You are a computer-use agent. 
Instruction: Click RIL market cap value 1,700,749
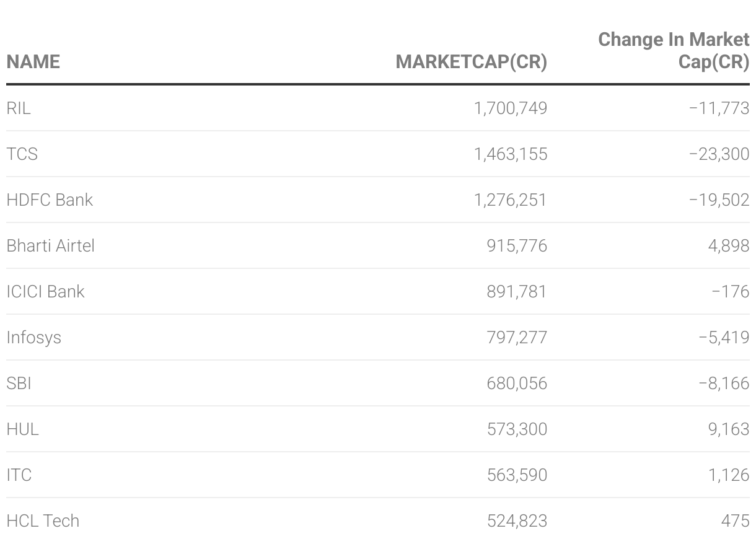point(511,108)
